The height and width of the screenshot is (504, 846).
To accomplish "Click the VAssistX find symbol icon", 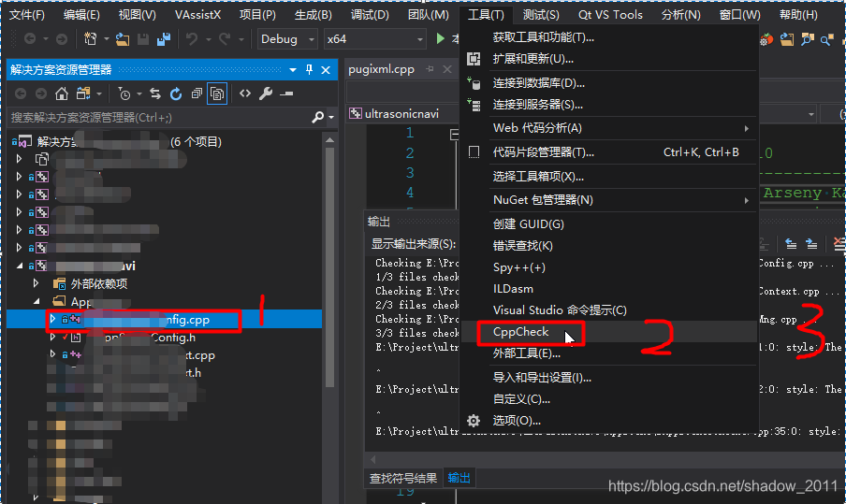I will click(807, 39).
